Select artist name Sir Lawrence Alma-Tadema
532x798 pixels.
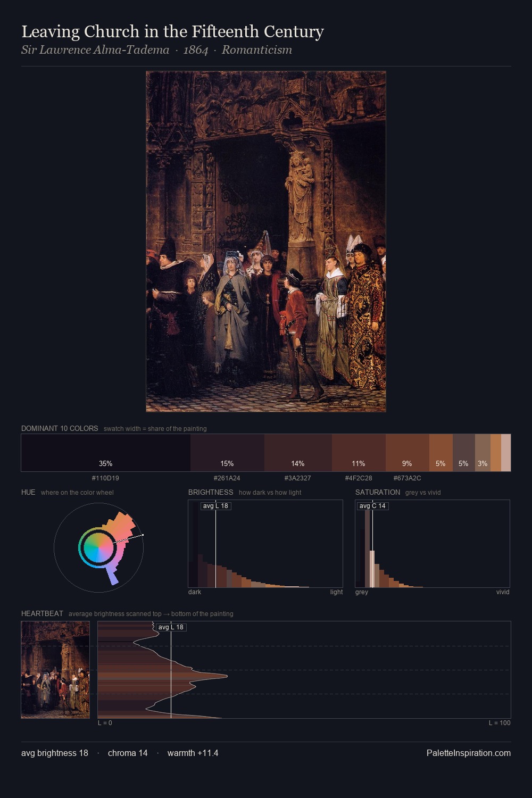(95, 50)
